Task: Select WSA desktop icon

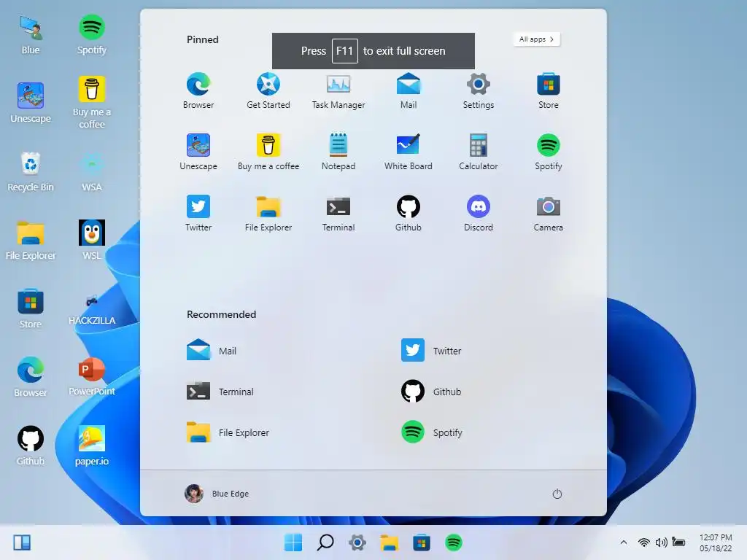Action: [x=91, y=172]
